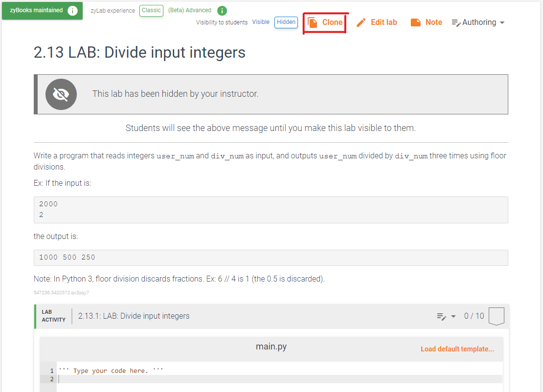
Task: Click the score text 0 / 10
Action: coord(474,316)
